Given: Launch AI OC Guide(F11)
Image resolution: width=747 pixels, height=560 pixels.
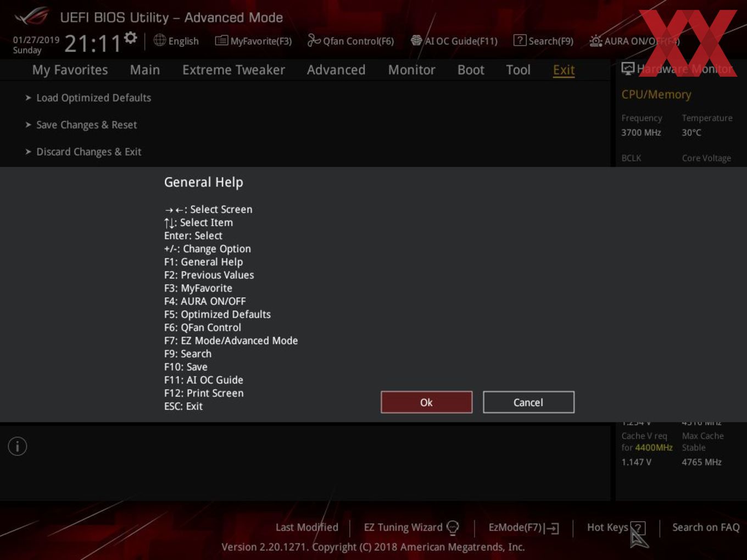Looking at the screenshot, I should pos(461,41).
